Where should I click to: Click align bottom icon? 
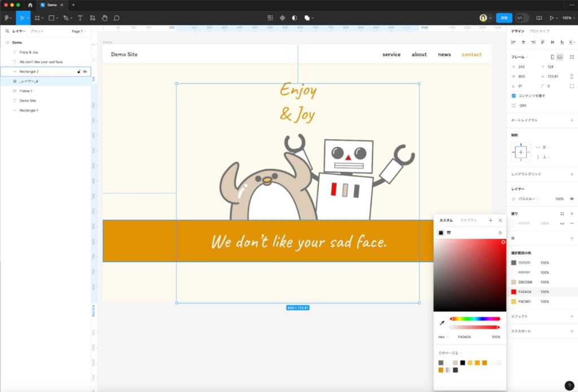click(x=562, y=42)
